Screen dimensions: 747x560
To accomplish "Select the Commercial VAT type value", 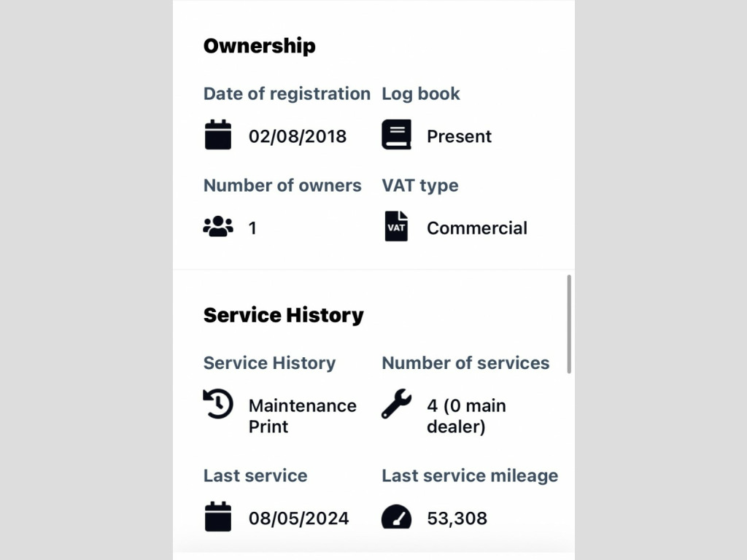I will (476, 228).
